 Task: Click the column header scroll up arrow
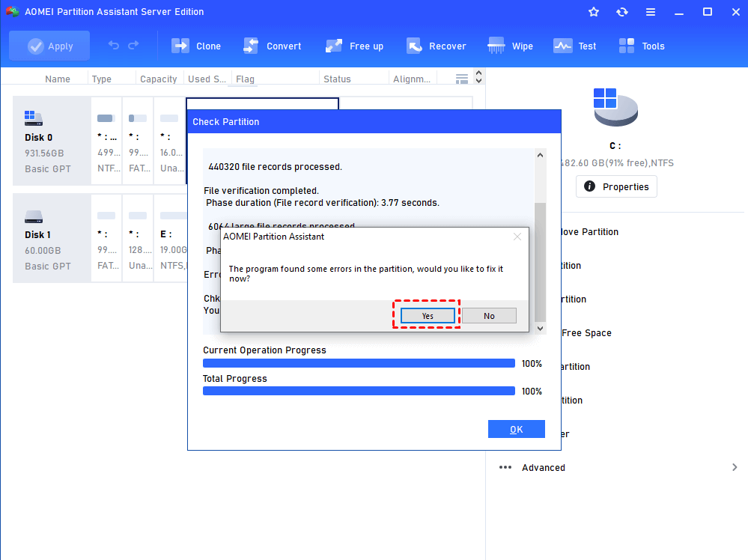coord(478,73)
